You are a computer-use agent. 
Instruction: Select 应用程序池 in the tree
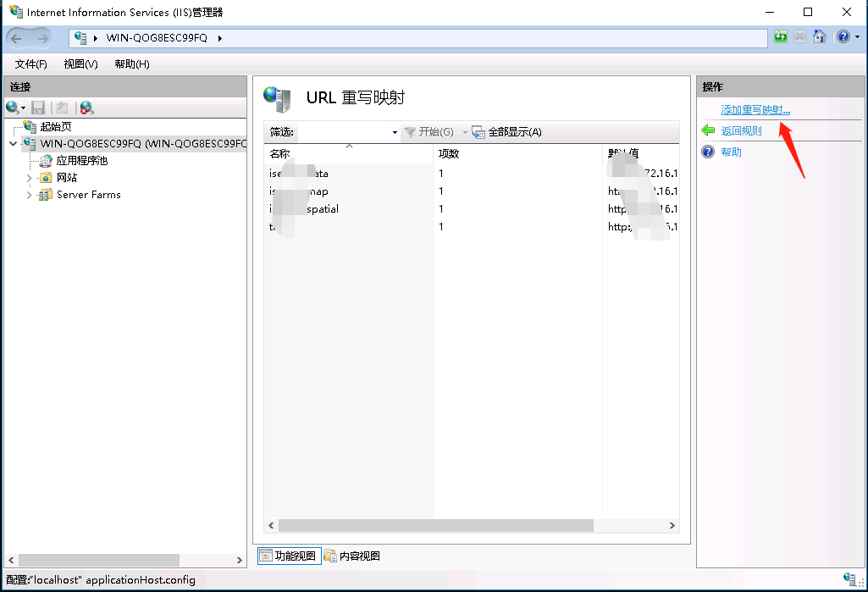(x=82, y=161)
